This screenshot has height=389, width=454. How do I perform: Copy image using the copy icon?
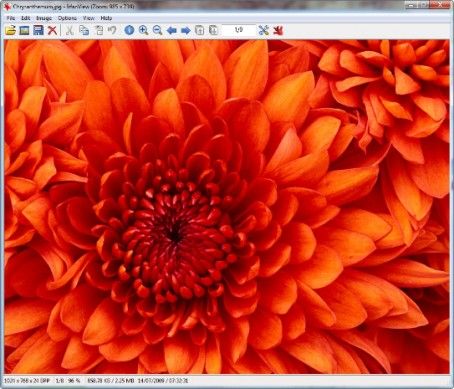[x=84, y=30]
